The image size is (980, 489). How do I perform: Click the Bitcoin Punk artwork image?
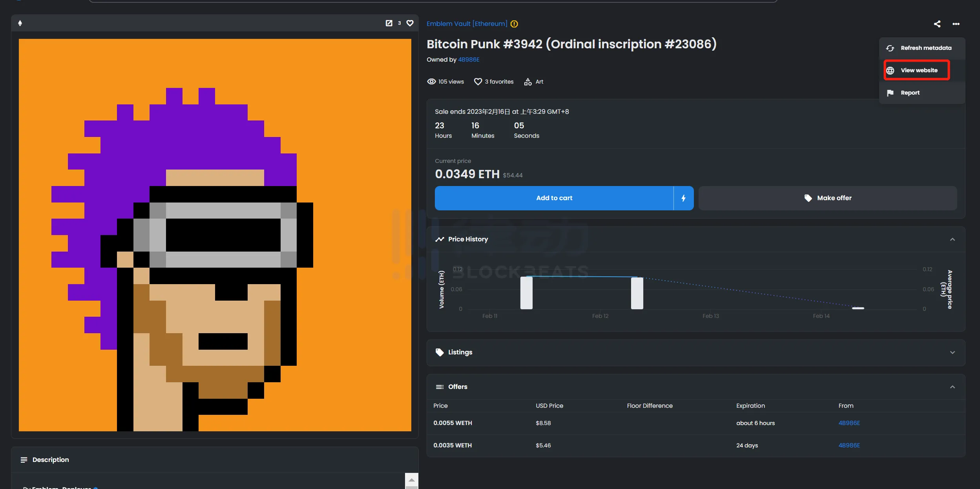[x=215, y=235]
